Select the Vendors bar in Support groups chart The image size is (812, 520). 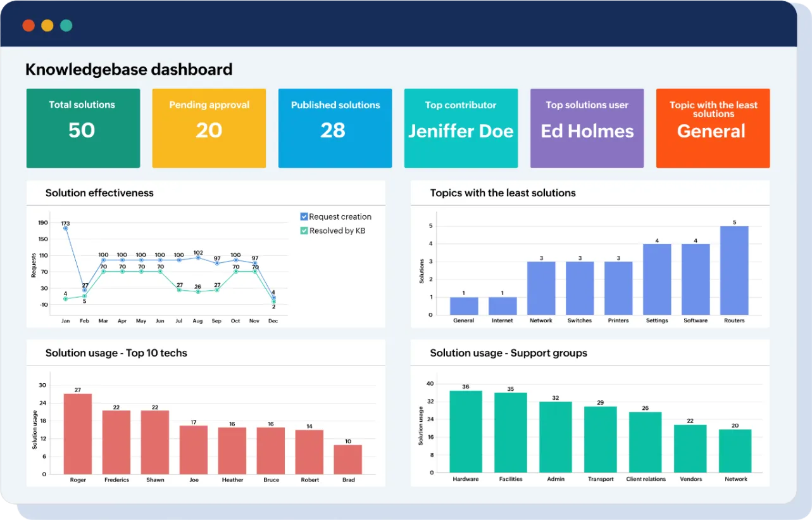(x=690, y=448)
